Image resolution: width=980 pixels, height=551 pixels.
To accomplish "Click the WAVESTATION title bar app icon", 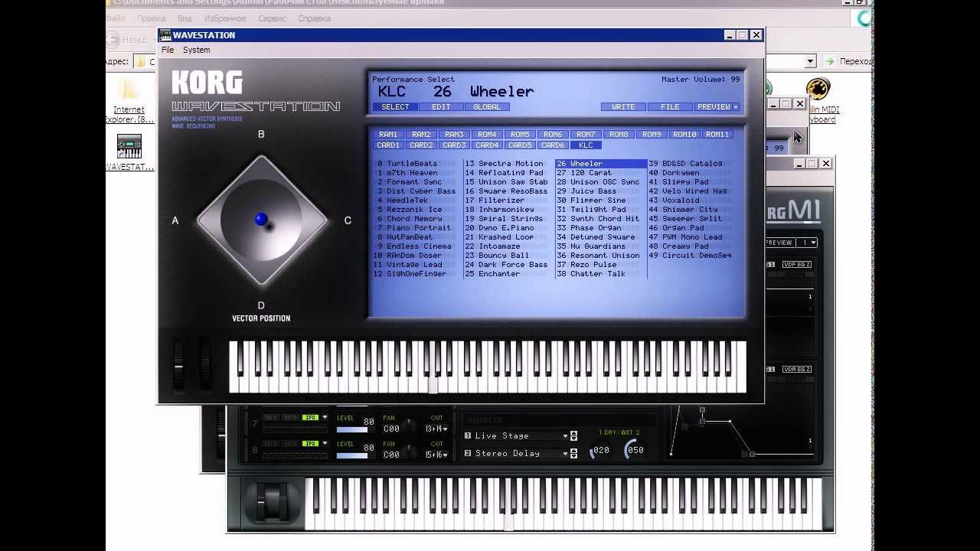I will pos(165,34).
